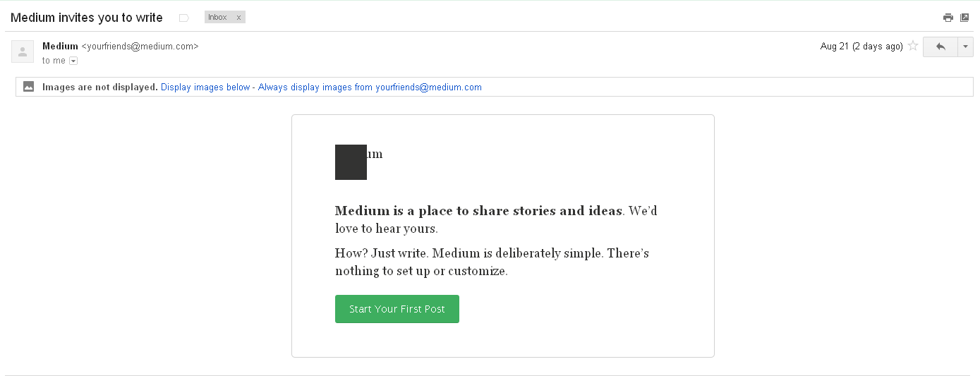The width and height of the screenshot is (980, 376).
Task: Click the bold 'Medium is a place' headline
Action: pos(478,210)
